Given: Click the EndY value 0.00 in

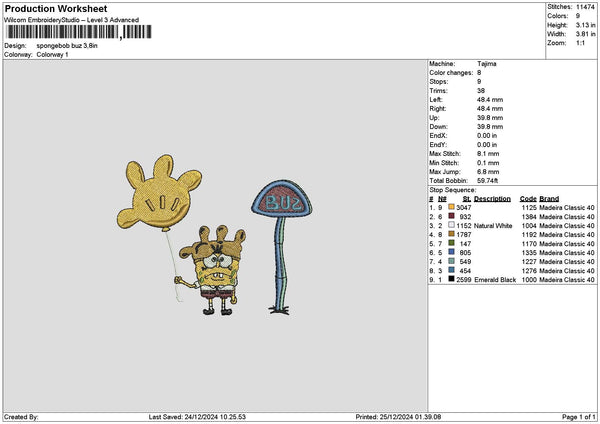Looking at the screenshot, I should [x=487, y=145].
